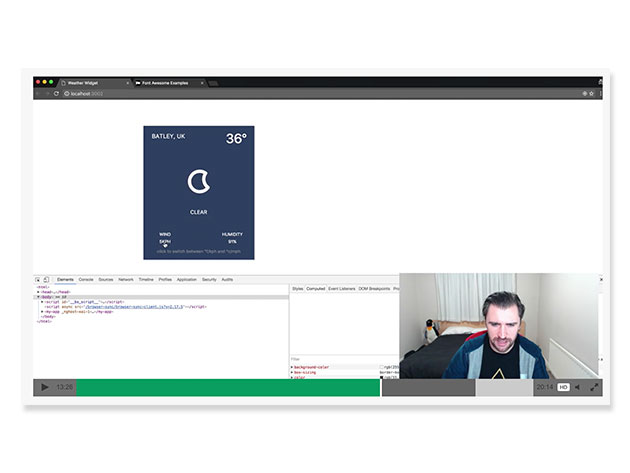630x473 pixels.
Task: Expand the my-app element node
Action: [x=42, y=311]
